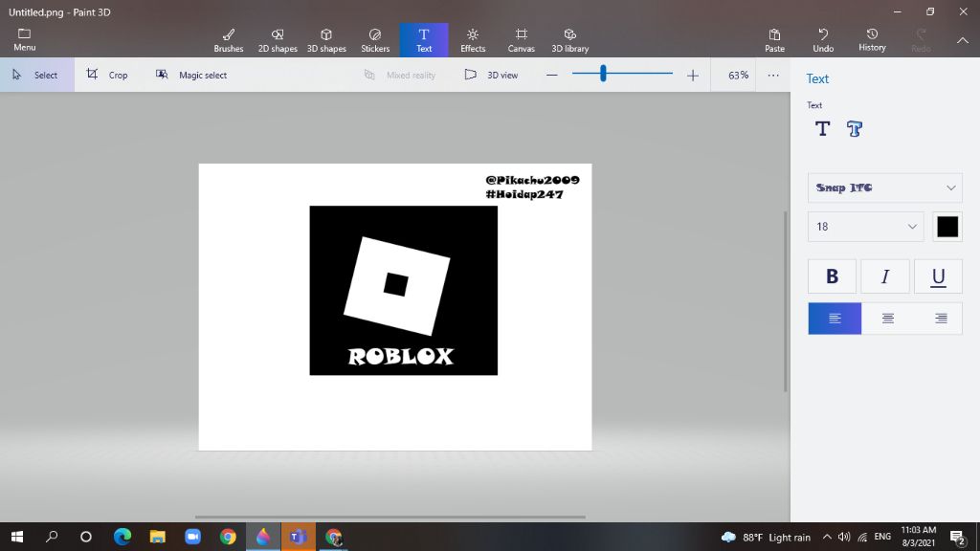Click the vertical canvas scrollbar

click(786, 301)
